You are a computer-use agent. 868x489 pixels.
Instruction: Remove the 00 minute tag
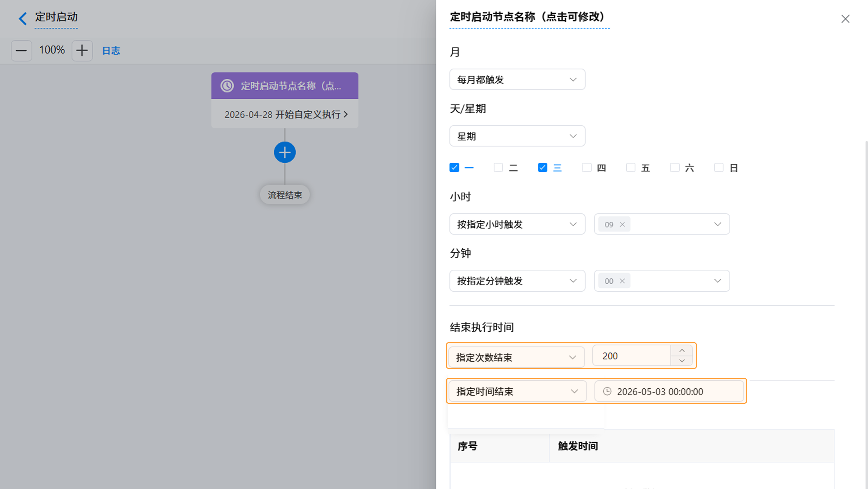(622, 281)
